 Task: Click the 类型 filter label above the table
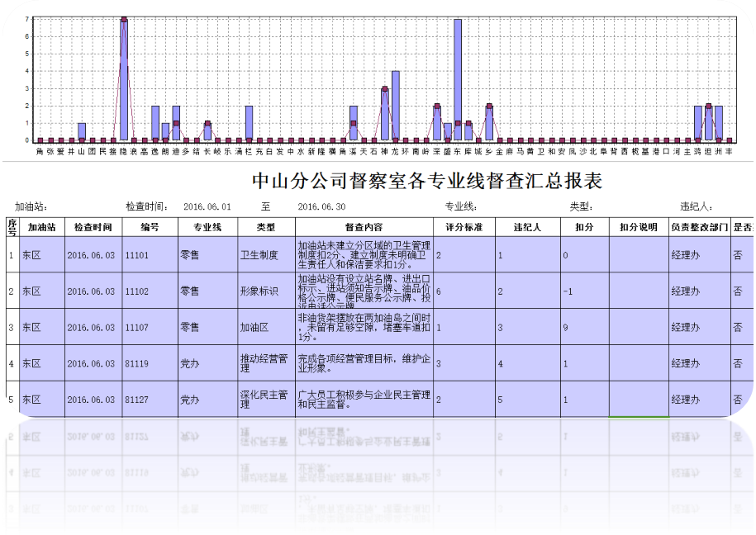click(581, 206)
